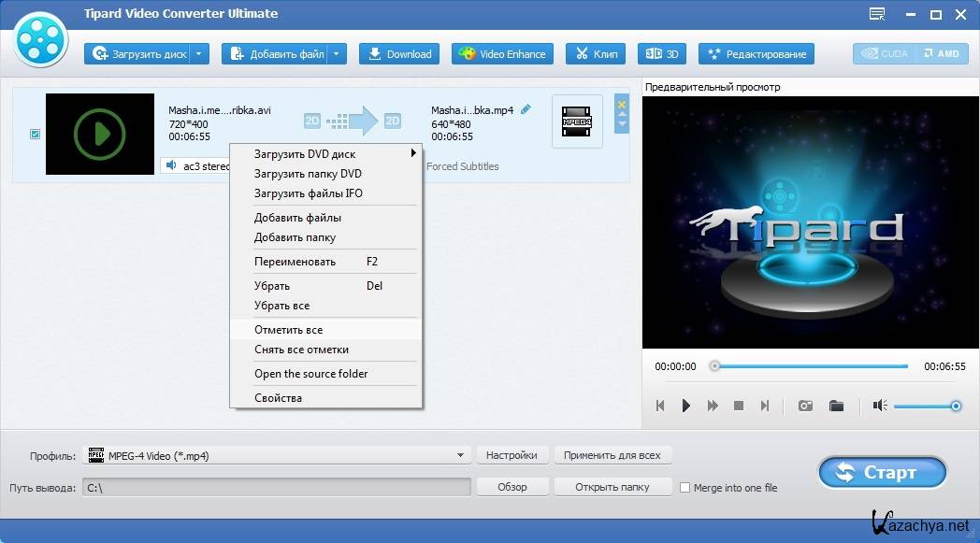Image resolution: width=980 pixels, height=543 pixels.
Task: Stop playback with the stop button
Action: point(739,406)
